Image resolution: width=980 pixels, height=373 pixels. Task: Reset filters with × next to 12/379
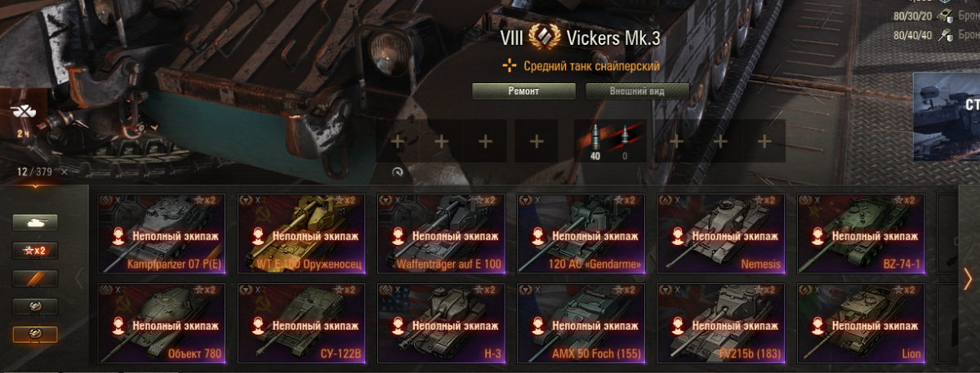click(64, 171)
